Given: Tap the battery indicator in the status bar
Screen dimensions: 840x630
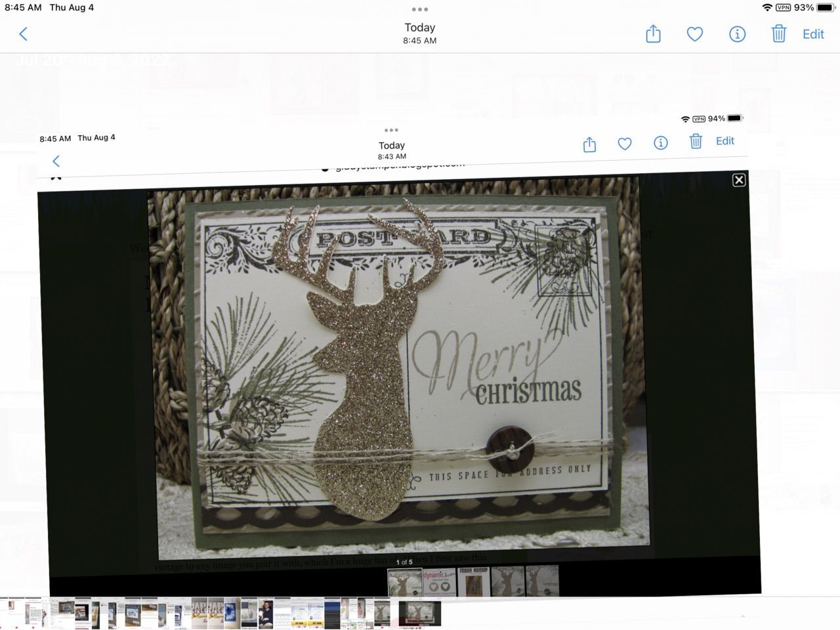Looking at the screenshot, I should pyautogui.click(x=826, y=7).
